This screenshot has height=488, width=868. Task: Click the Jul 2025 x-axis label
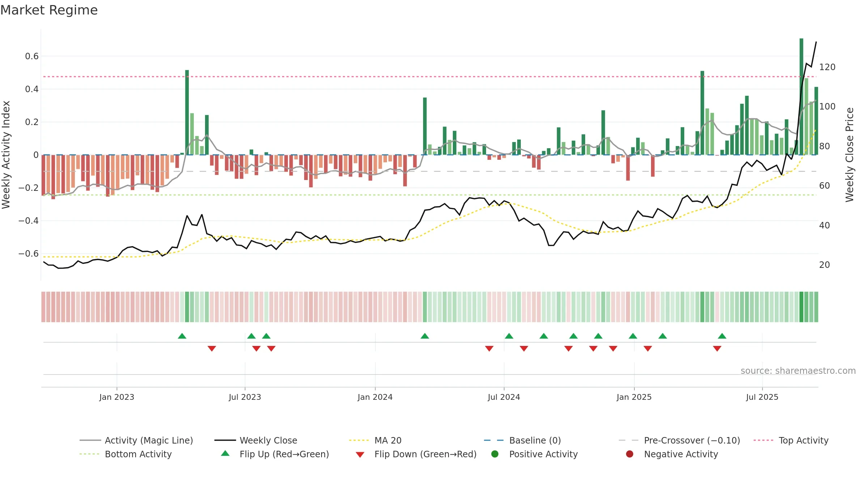click(762, 397)
